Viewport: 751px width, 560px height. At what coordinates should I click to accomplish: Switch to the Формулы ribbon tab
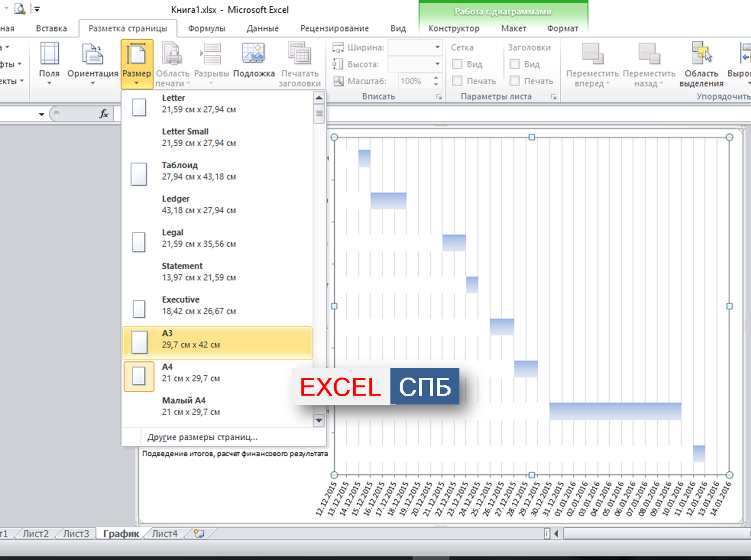click(206, 28)
